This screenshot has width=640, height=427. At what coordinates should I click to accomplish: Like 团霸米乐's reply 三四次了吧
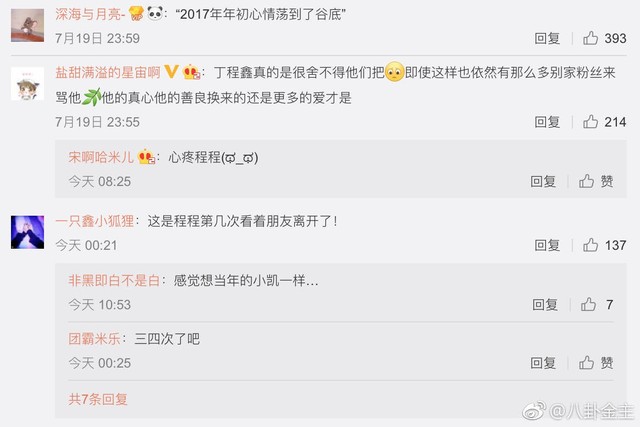tap(587, 363)
